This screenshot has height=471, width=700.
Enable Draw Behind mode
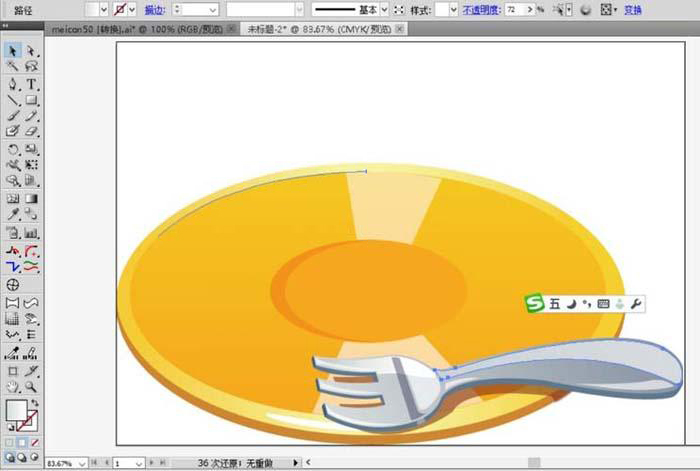21,457
